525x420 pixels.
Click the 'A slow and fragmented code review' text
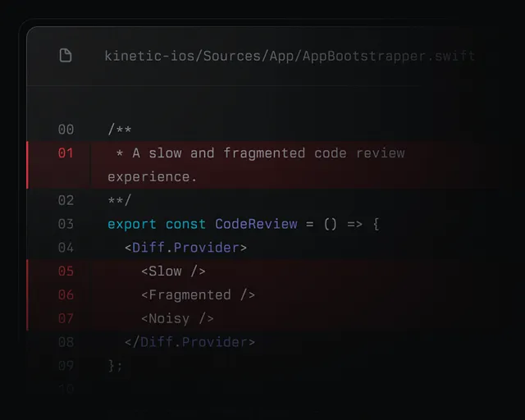[268, 153]
